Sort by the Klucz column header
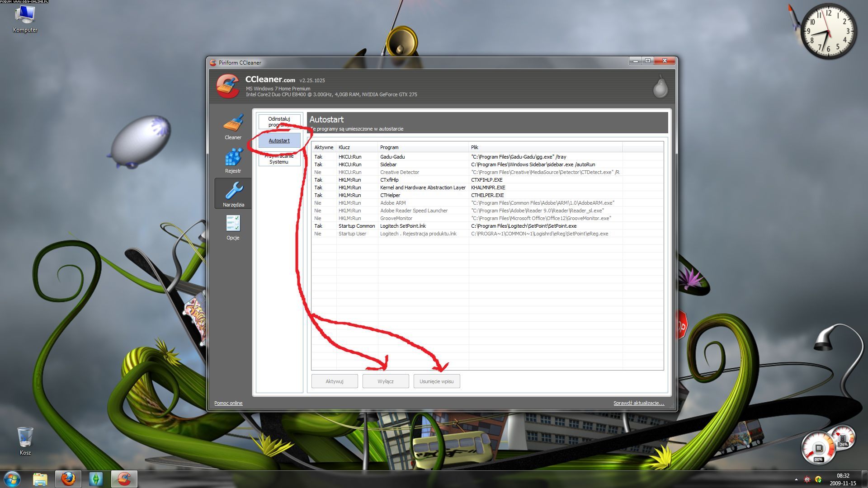Screen dimensions: 868x488 pos(357,147)
